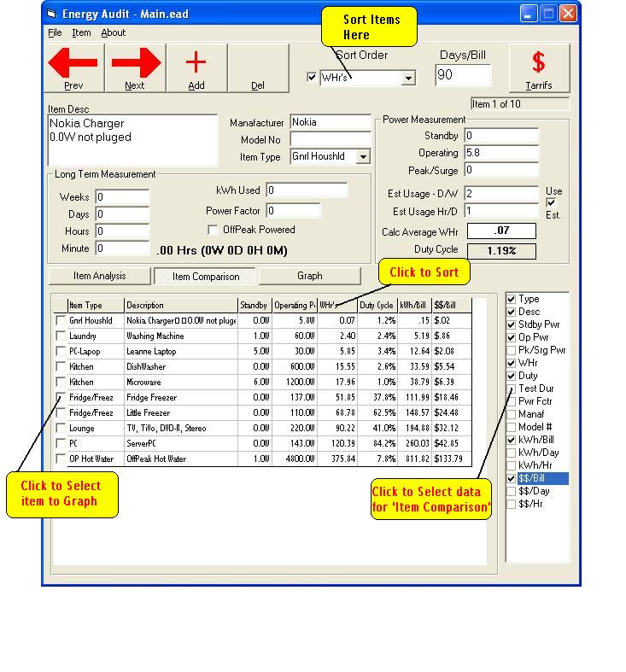Open the File menu
This screenshot has width=626, height=672.
[x=55, y=32]
